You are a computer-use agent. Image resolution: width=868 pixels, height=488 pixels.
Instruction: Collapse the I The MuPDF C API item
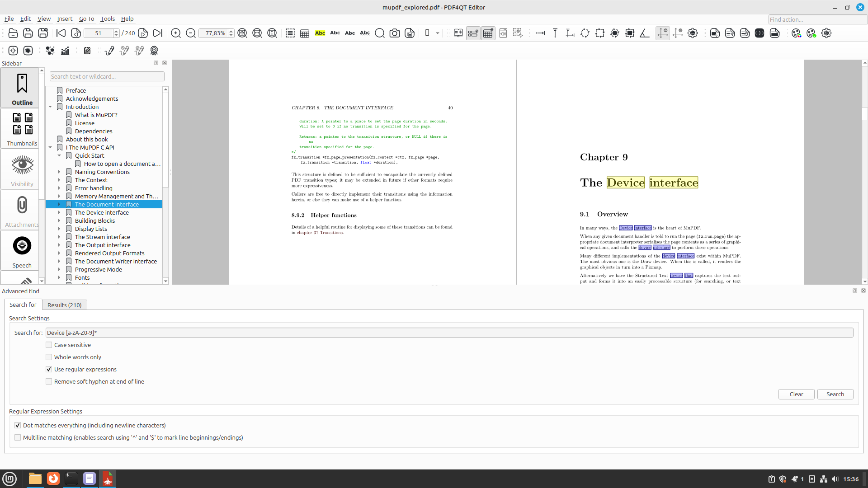50,148
